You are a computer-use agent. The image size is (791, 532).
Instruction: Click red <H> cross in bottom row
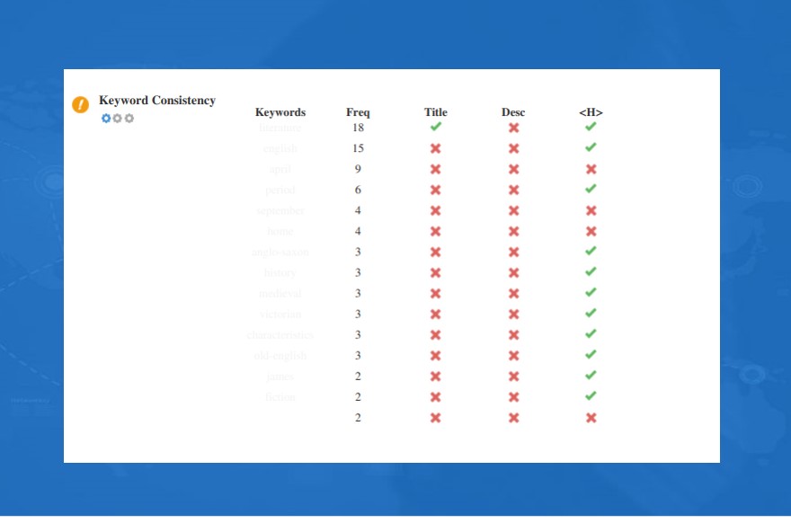pos(591,418)
